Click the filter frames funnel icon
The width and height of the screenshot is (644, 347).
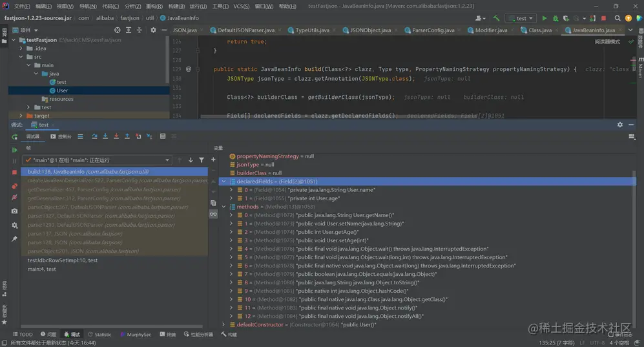[x=202, y=160]
